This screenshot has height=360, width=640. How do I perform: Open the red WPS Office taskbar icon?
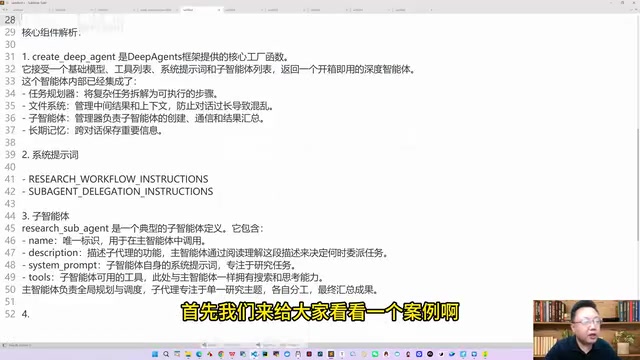(232, 354)
